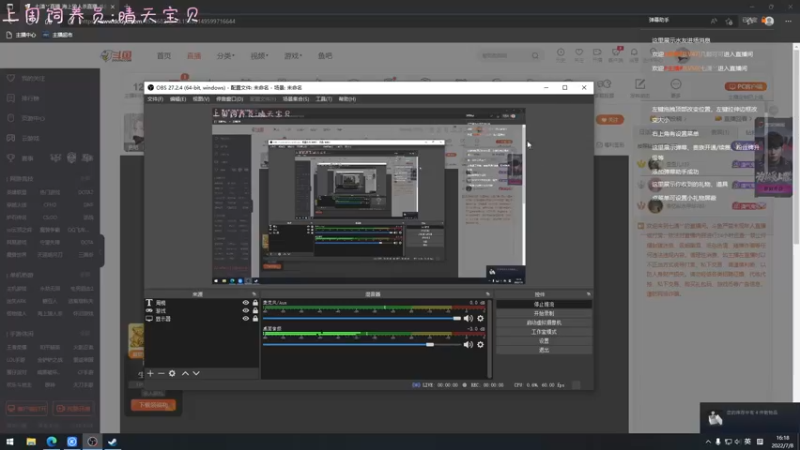
Task: Click the audio mixer vertical scrollbar
Action: tap(489, 339)
